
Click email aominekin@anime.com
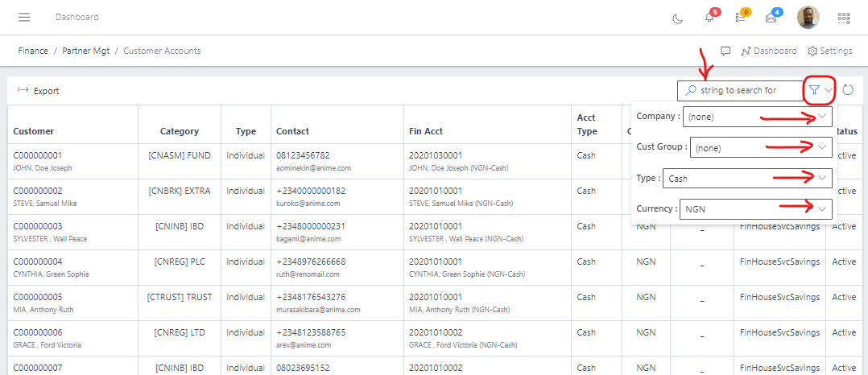coord(314,167)
